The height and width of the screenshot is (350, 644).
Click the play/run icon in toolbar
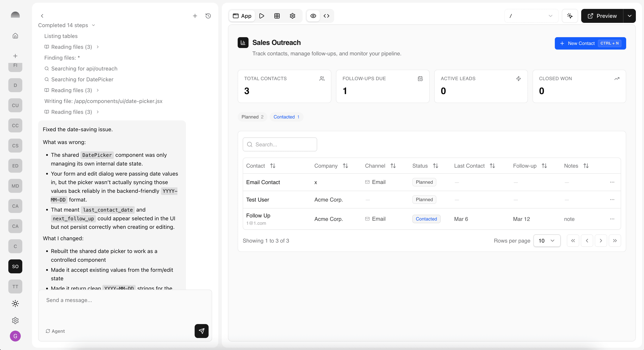262,16
